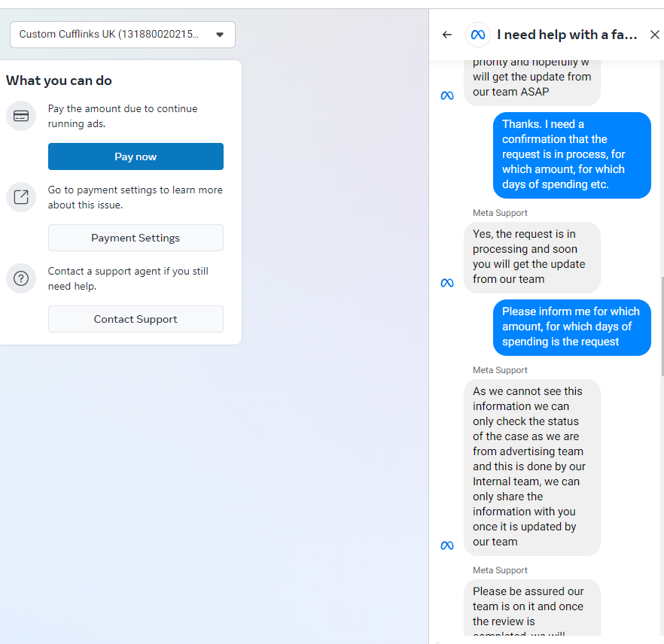
Task: Click the back arrow in the support chat
Action: 446,34
